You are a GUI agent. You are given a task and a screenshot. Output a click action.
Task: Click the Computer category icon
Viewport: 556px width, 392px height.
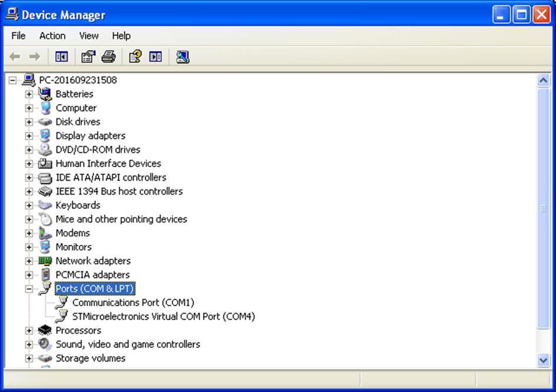point(45,108)
